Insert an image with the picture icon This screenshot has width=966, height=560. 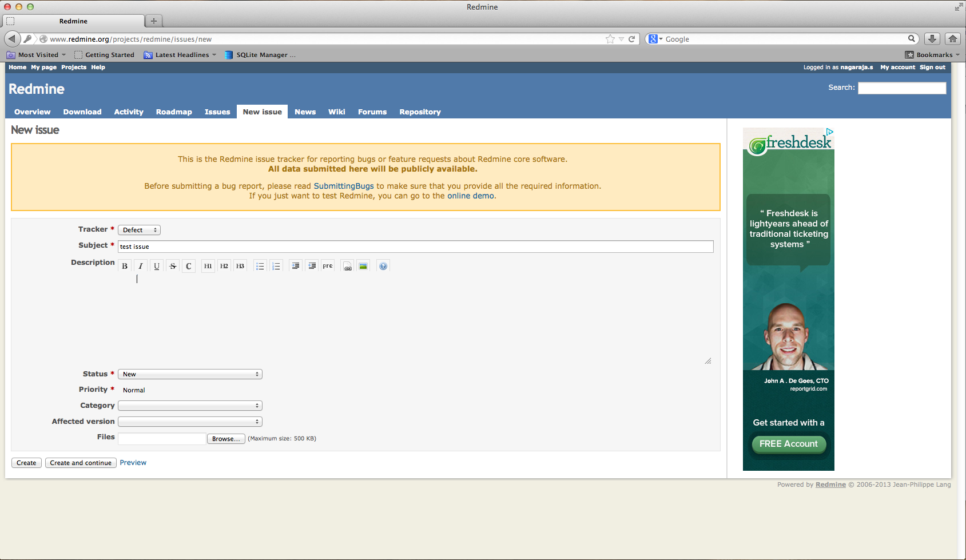363,266
